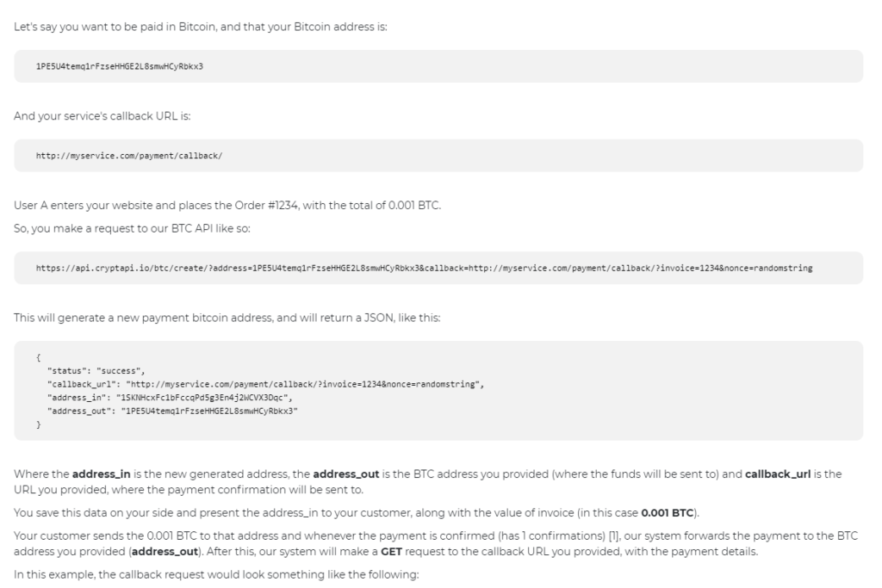Click the 'Order #1234' sentence
882x588 pixels.
[227, 205]
